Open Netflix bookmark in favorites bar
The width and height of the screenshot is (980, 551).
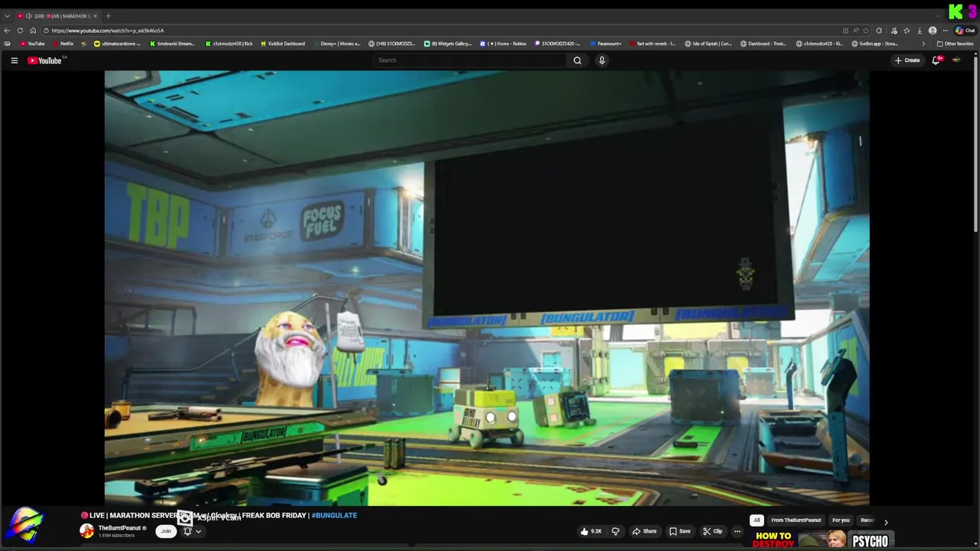pos(62,44)
